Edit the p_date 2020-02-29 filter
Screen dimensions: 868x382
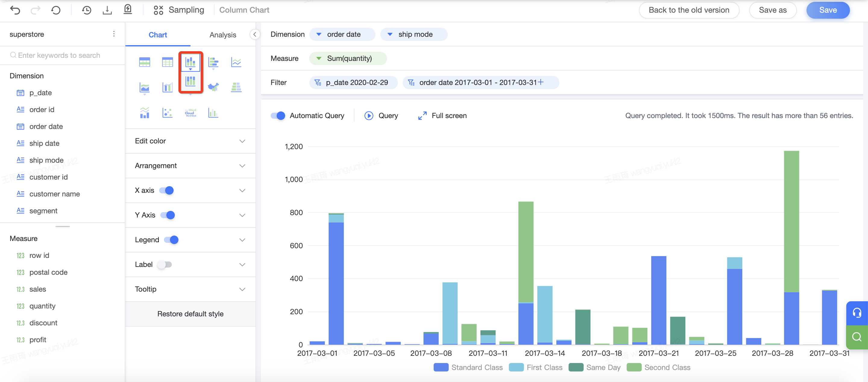point(353,83)
